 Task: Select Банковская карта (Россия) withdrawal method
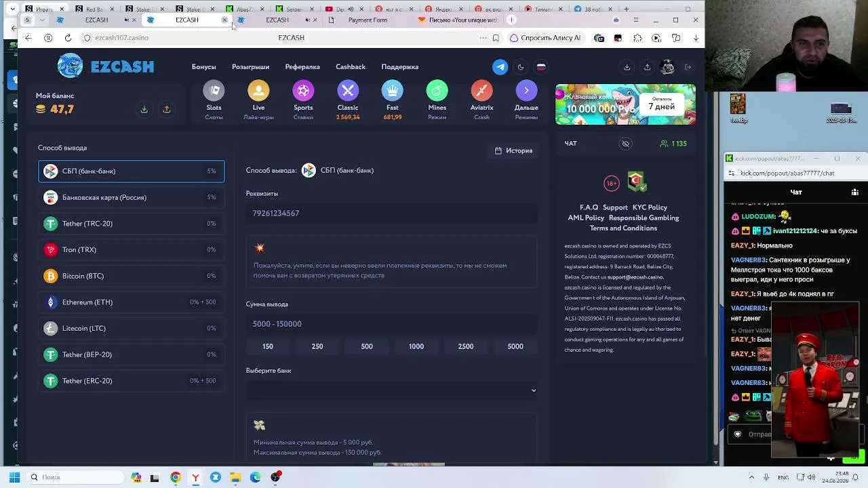[x=132, y=197]
